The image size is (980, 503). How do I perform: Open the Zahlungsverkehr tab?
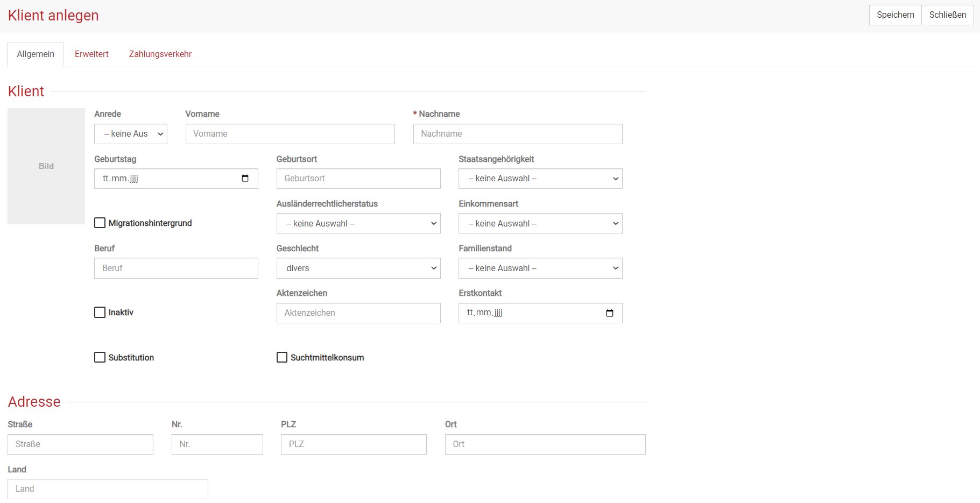point(160,54)
